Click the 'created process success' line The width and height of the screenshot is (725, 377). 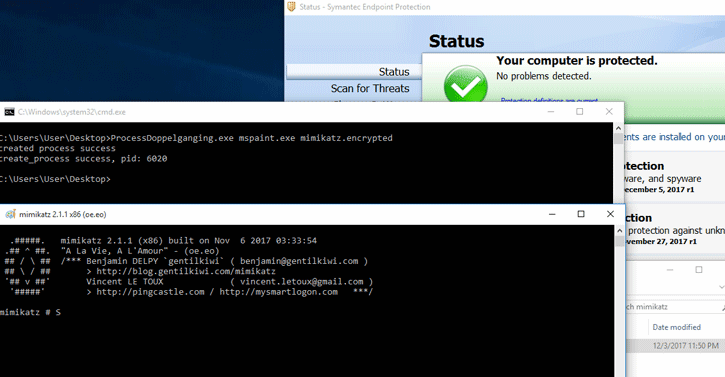[58, 148]
